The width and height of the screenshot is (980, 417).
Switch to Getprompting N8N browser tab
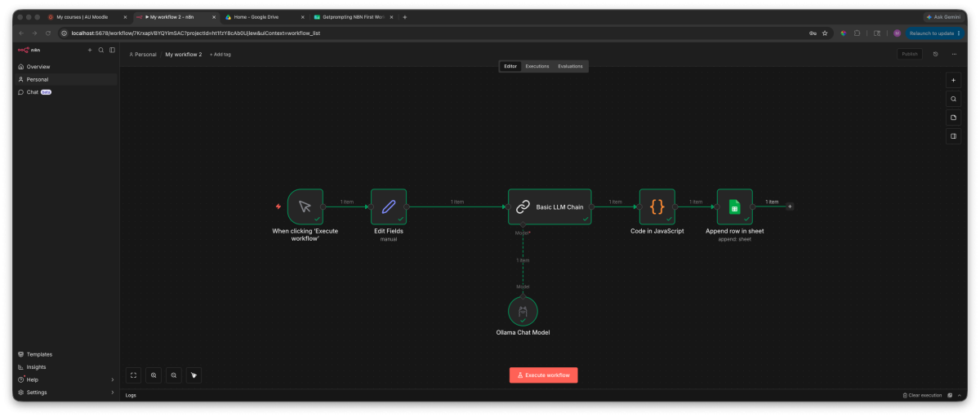tap(352, 16)
